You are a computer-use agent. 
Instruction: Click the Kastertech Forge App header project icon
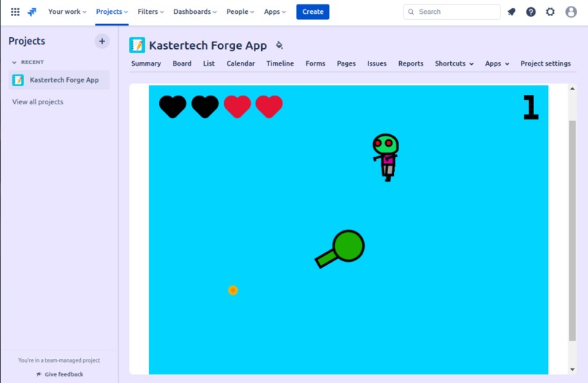pos(137,45)
